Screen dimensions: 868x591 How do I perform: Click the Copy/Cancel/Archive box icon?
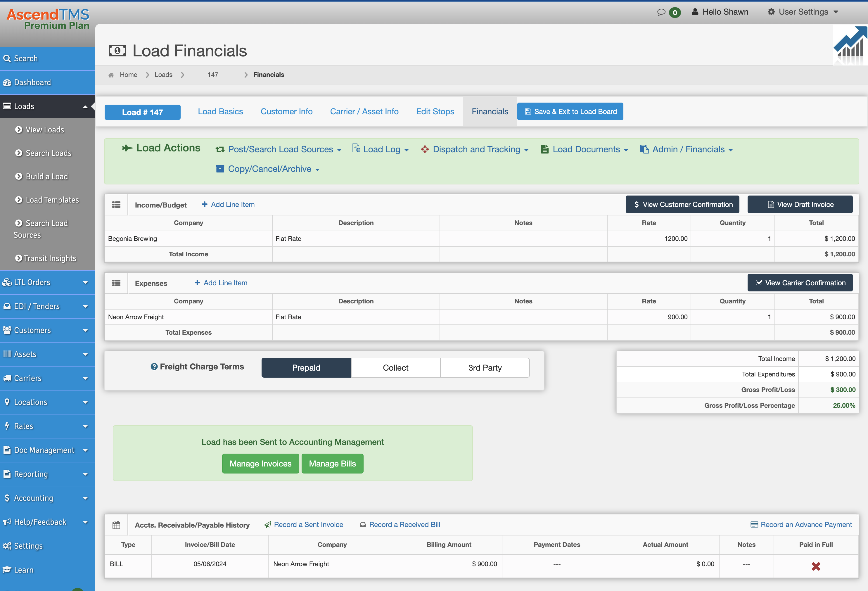click(x=220, y=169)
